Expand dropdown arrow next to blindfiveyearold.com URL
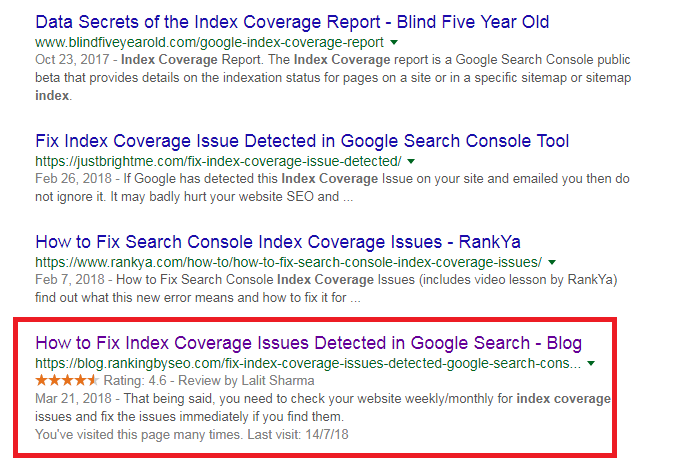 pos(394,42)
